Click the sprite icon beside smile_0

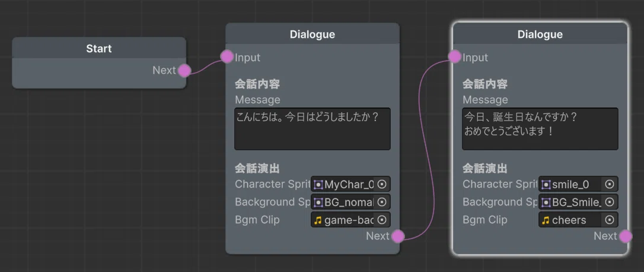tap(546, 185)
